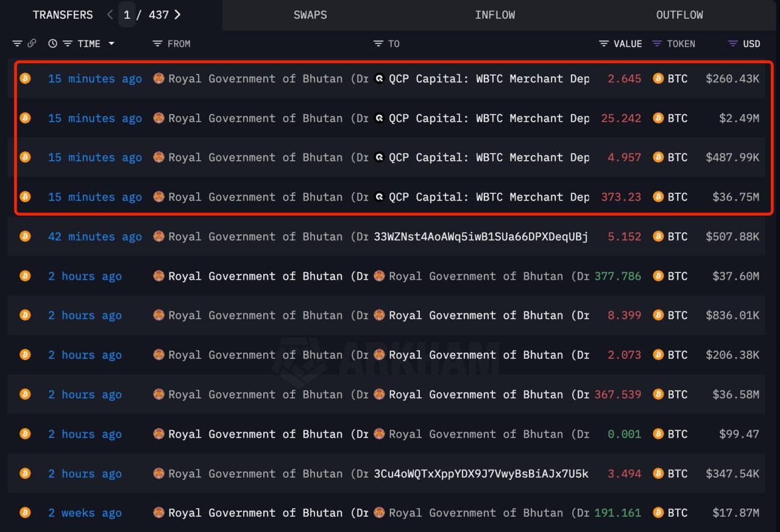
Task: Click the clock icon beside TIME
Action: click(x=53, y=44)
